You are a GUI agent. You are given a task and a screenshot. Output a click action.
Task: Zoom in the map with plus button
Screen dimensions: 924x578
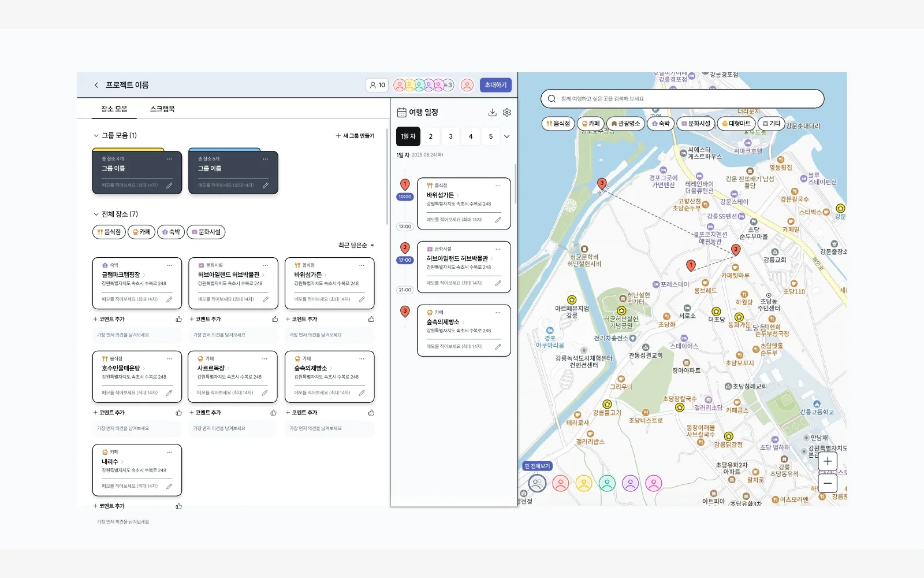coord(828,461)
